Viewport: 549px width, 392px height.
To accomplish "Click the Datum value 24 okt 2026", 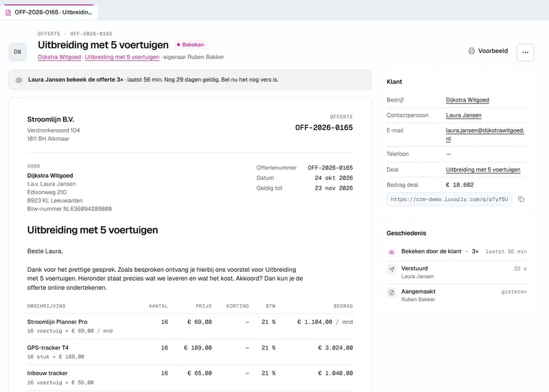I will tap(334, 178).
